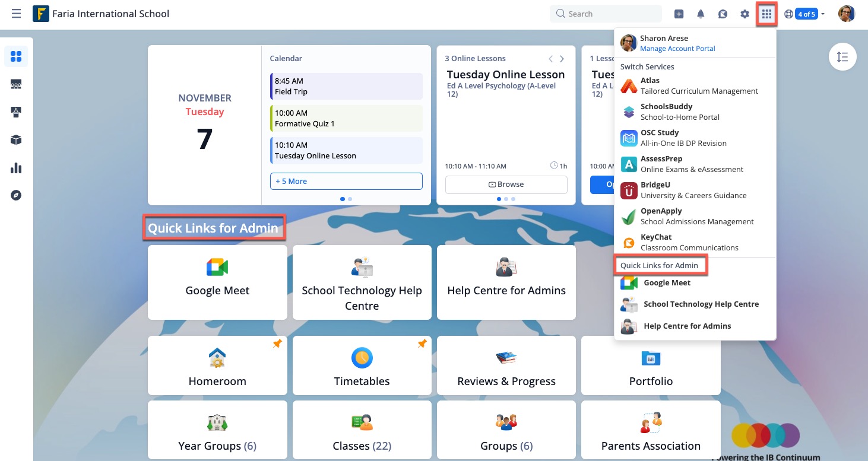Select the dashboard icon in sidebar
The image size is (868, 461).
(16, 56)
